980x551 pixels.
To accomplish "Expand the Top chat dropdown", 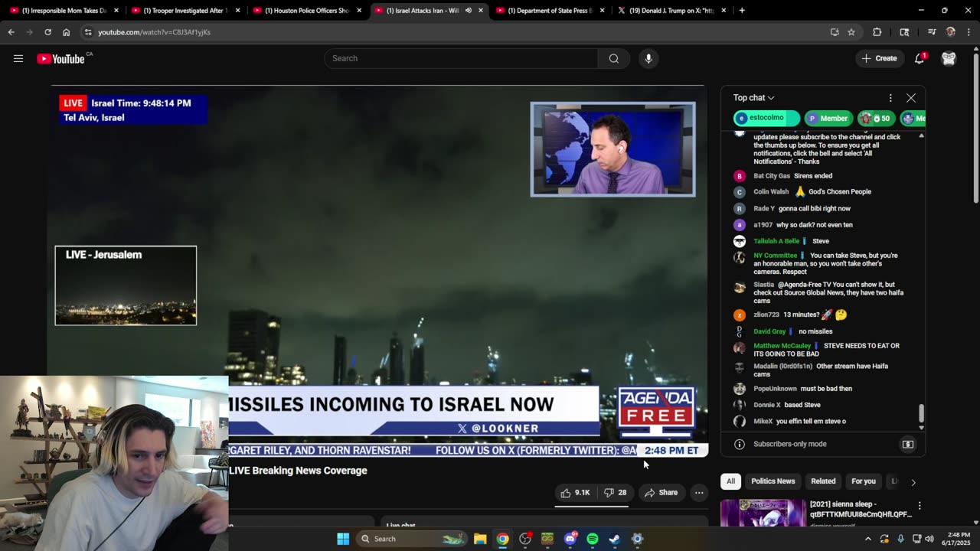I will 753,98.
